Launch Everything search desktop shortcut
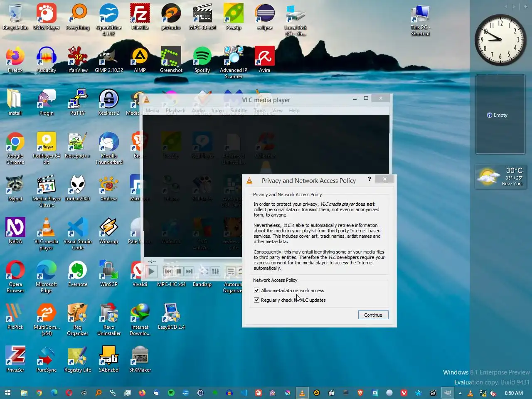The image size is (532, 399). click(x=78, y=17)
